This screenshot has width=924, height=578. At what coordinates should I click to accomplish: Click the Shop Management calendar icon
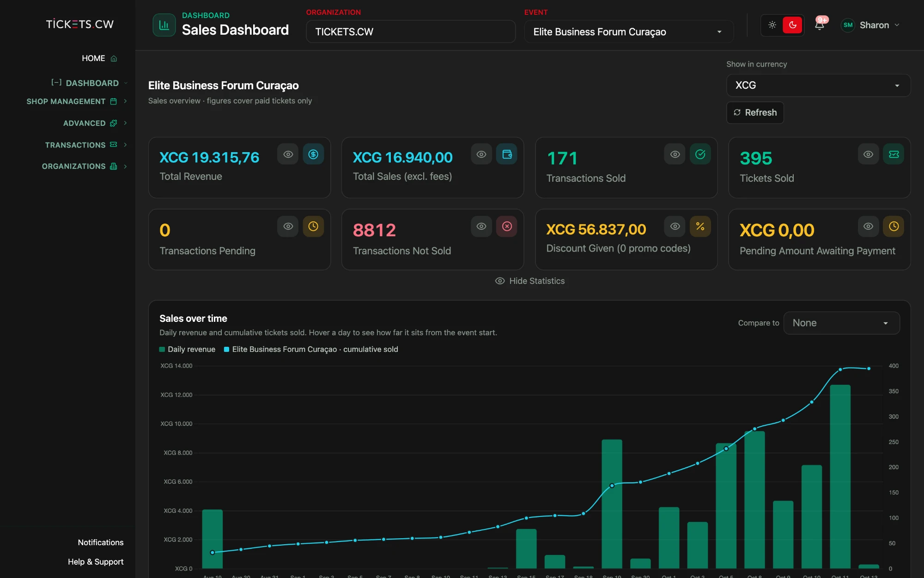coord(113,101)
